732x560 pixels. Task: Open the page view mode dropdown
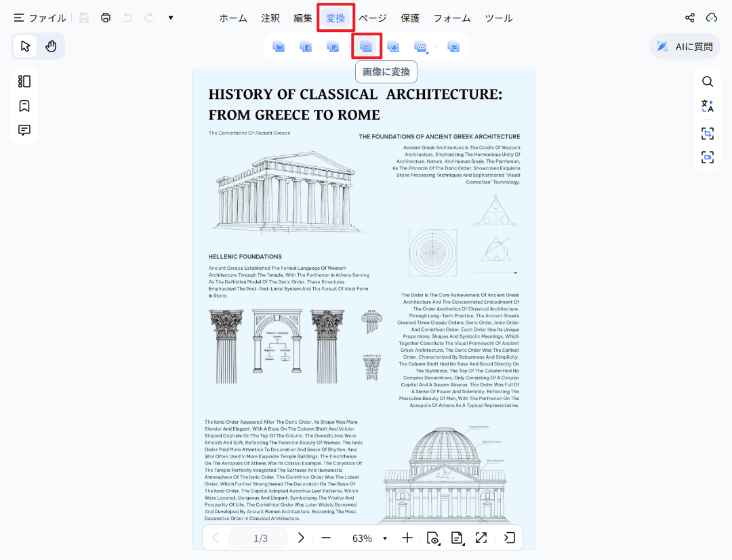click(433, 538)
